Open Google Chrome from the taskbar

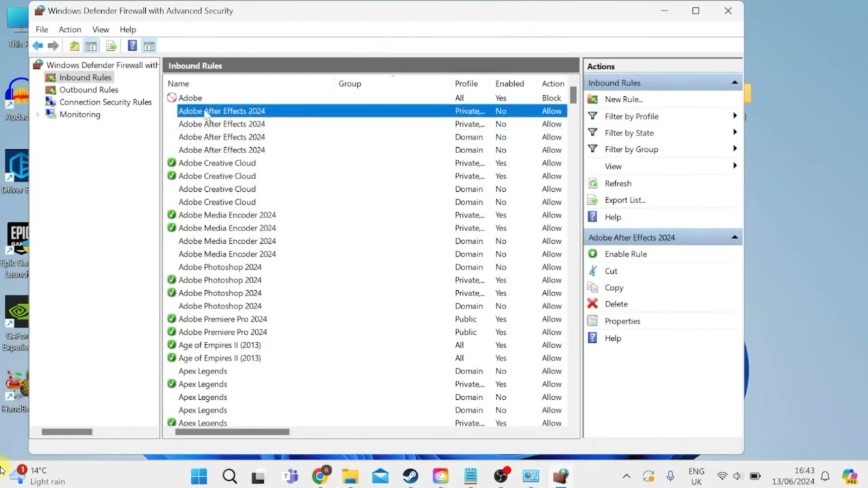click(320, 476)
